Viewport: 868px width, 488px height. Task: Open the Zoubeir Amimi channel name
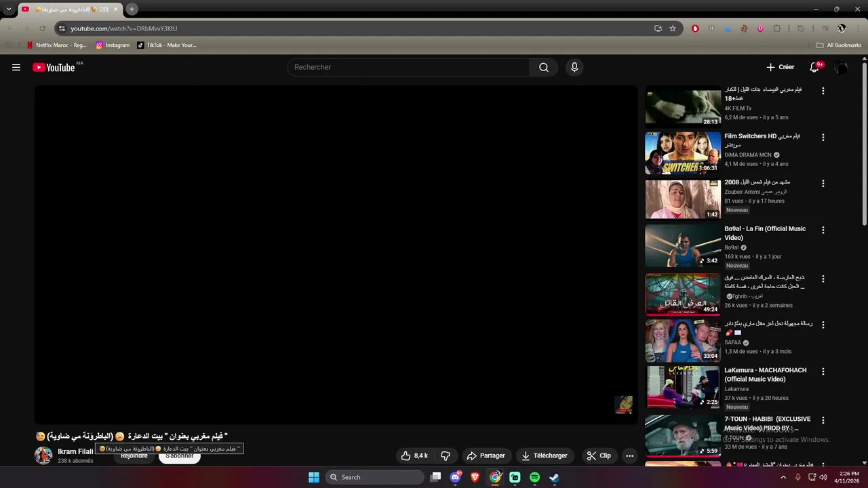tap(755, 192)
